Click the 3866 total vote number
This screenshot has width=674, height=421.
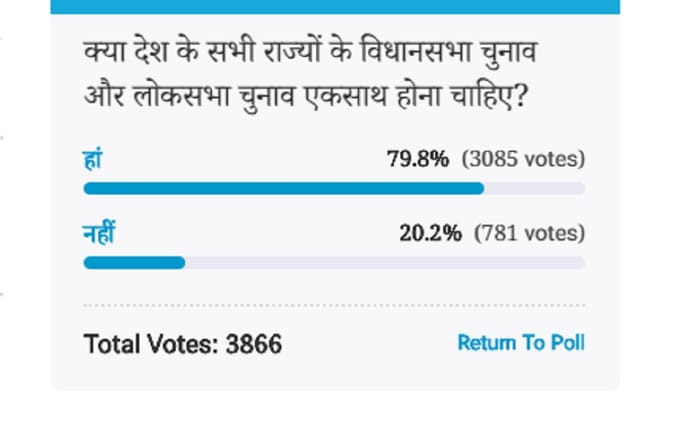(x=254, y=345)
